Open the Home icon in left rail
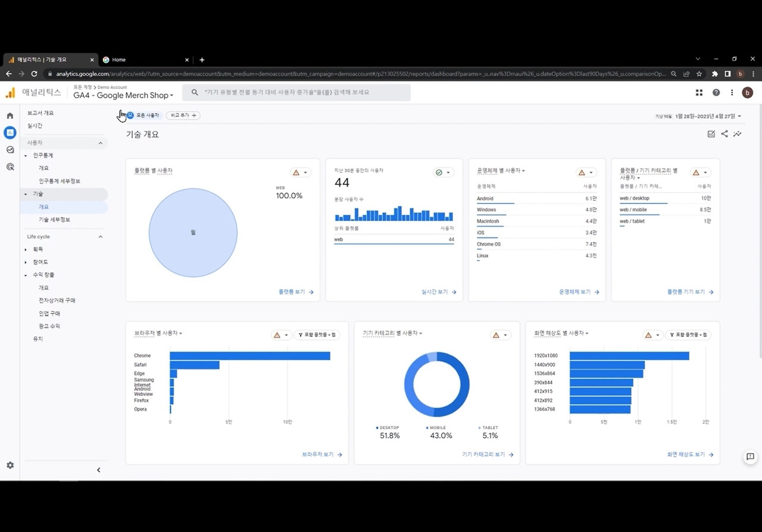Viewport: 762px width, 532px height. point(10,115)
